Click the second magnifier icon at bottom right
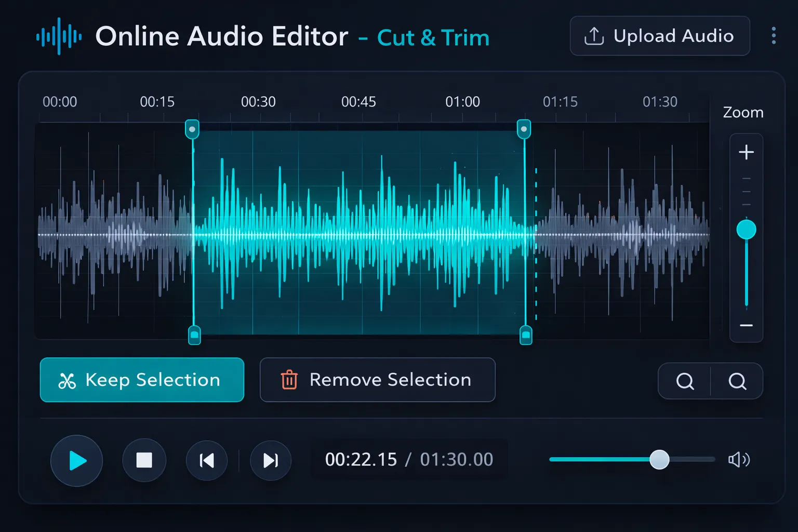798x532 pixels. pyautogui.click(x=737, y=381)
